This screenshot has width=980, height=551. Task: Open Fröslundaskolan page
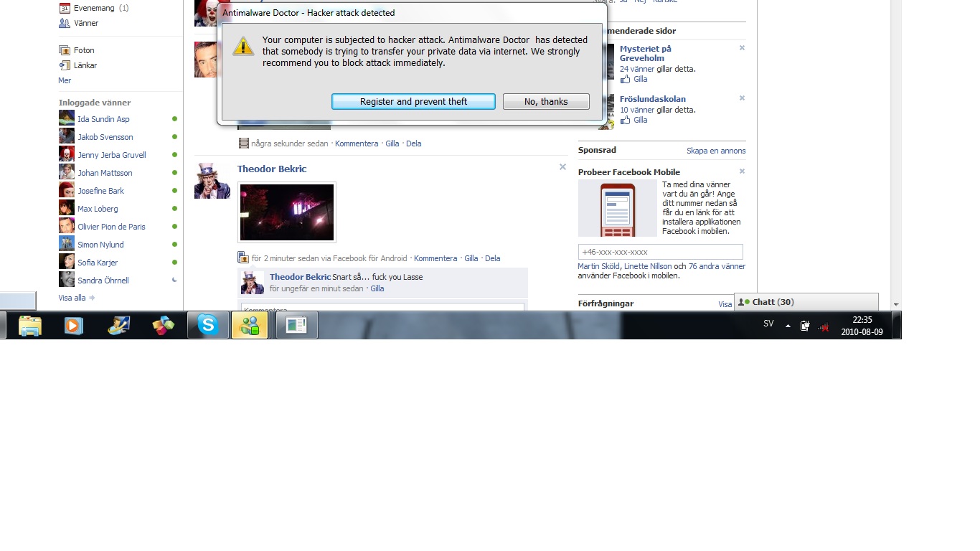tap(653, 99)
